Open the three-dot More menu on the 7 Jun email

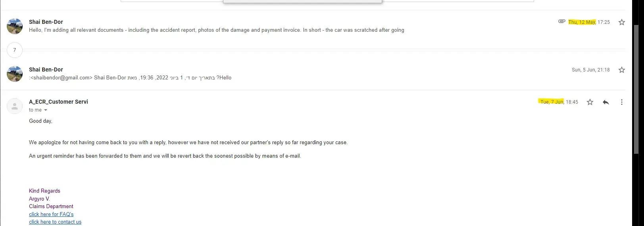point(621,102)
